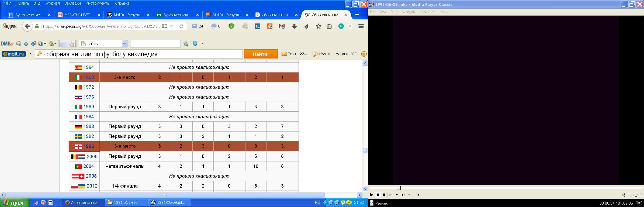This screenshot has height=207, width=644.
Task: Open the Mail.ru toolbar settings gear
Action: pyautogui.click(x=364, y=54)
